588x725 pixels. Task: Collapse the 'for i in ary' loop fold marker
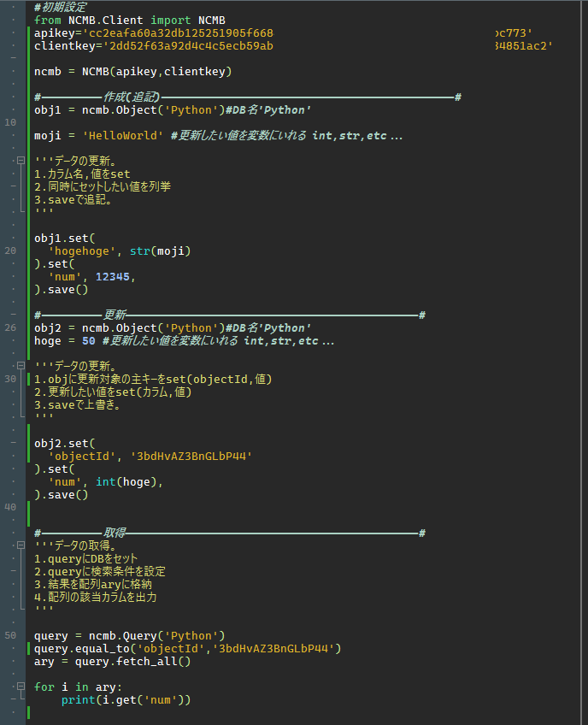point(21,687)
